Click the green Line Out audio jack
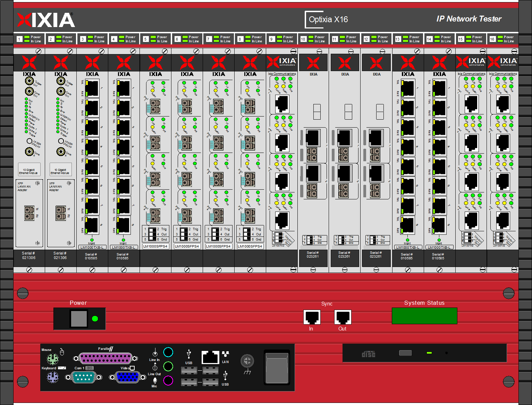Image resolution: width=532 pixels, height=405 pixels. [x=168, y=366]
